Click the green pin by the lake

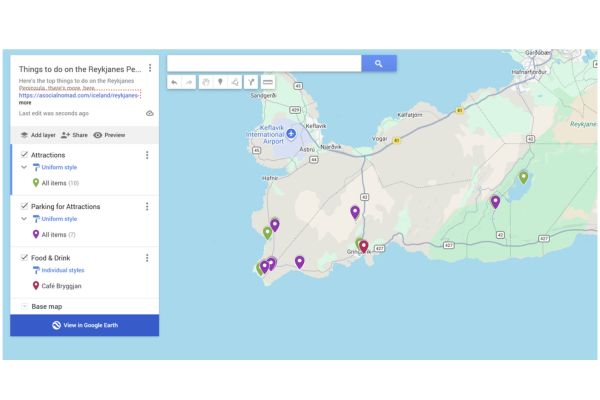pos(523,177)
